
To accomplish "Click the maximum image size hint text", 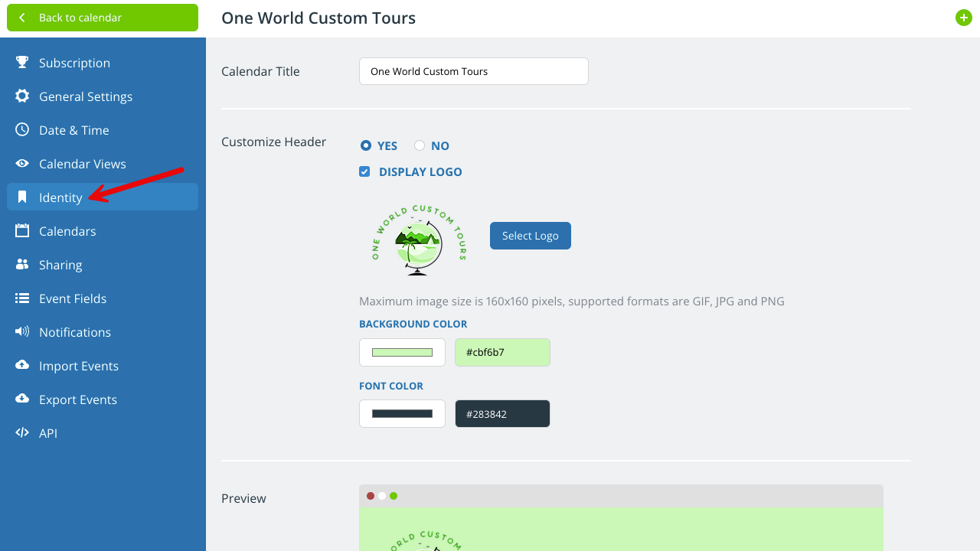I will 572,301.
